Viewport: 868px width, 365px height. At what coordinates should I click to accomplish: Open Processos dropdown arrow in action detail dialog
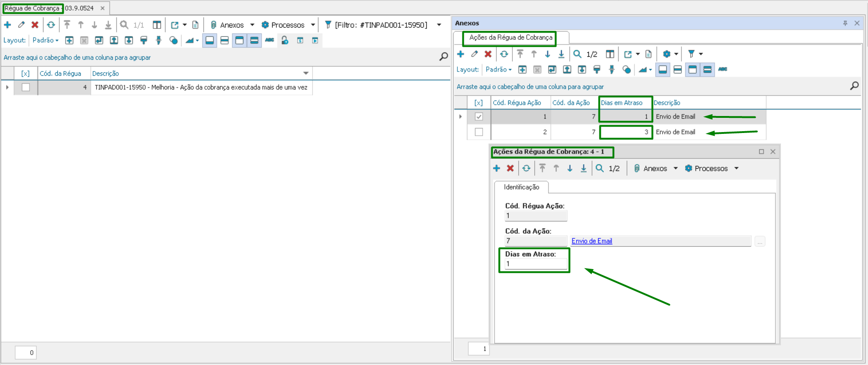736,168
